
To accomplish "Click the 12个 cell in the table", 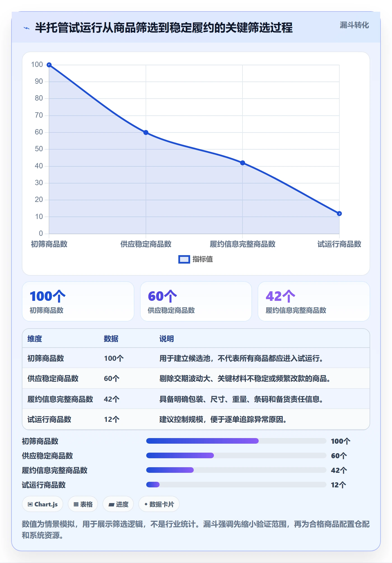I will pos(112,420).
